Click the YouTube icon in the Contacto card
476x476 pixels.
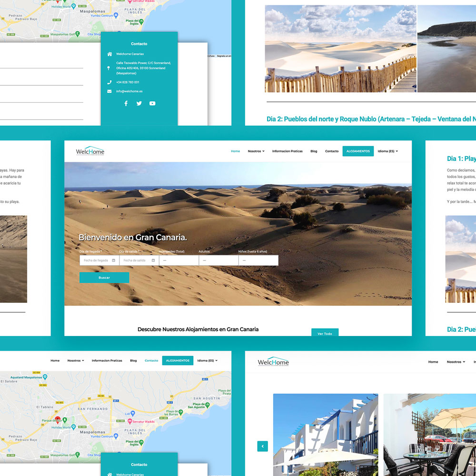pyautogui.click(x=152, y=103)
